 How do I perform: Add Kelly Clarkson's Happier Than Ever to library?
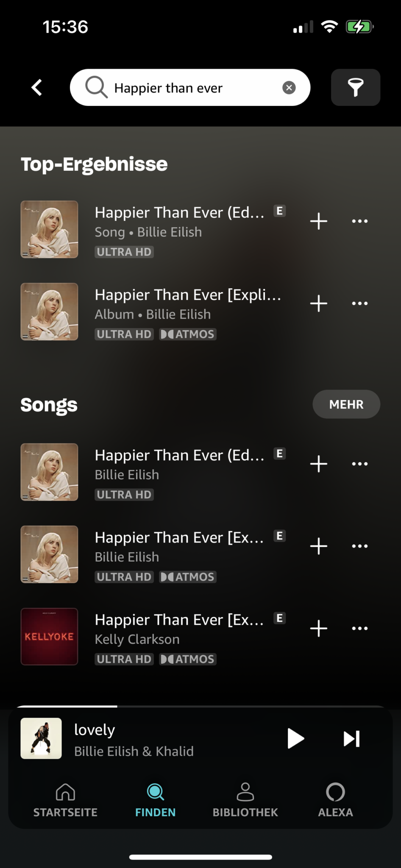319,628
